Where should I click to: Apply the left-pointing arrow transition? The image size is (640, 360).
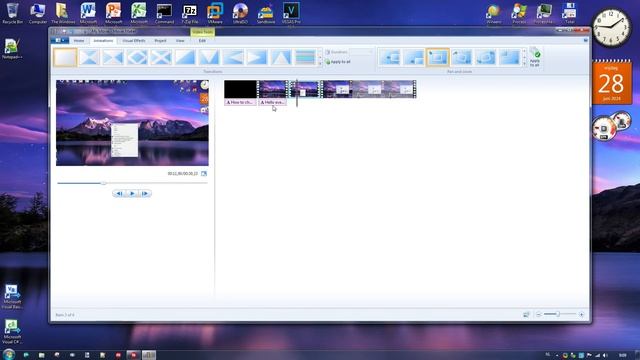(x=233, y=58)
